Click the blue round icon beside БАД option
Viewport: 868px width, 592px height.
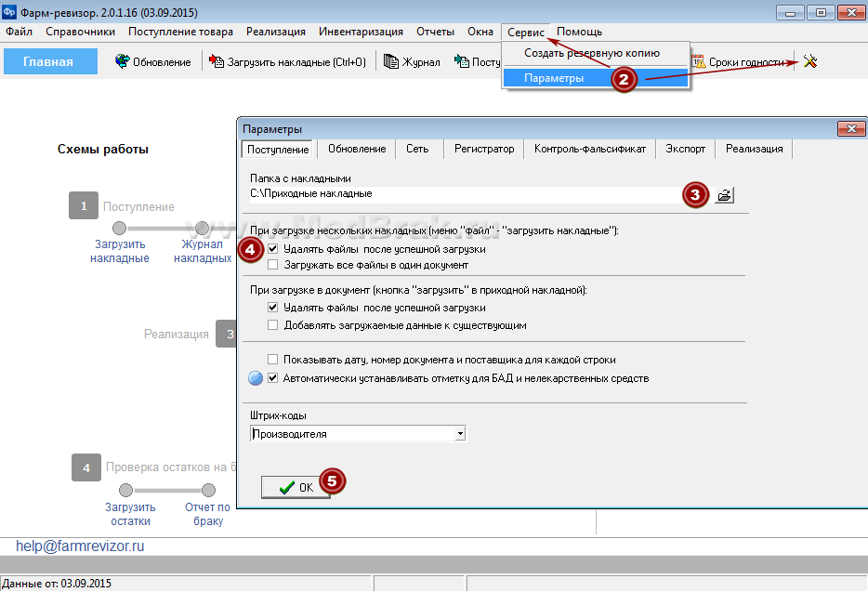point(256,378)
